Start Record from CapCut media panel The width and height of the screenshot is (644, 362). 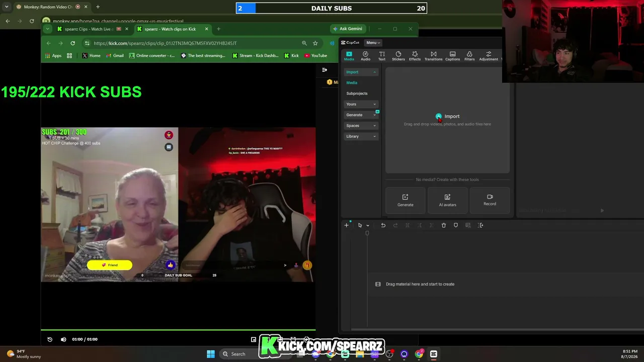coord(490,200)
